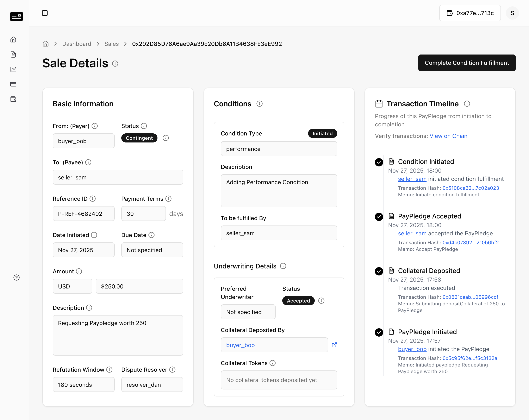529x420 pixels.
Task: Open transaction hash 0x5108ca32...7c02a023
Action: (471, 188)
